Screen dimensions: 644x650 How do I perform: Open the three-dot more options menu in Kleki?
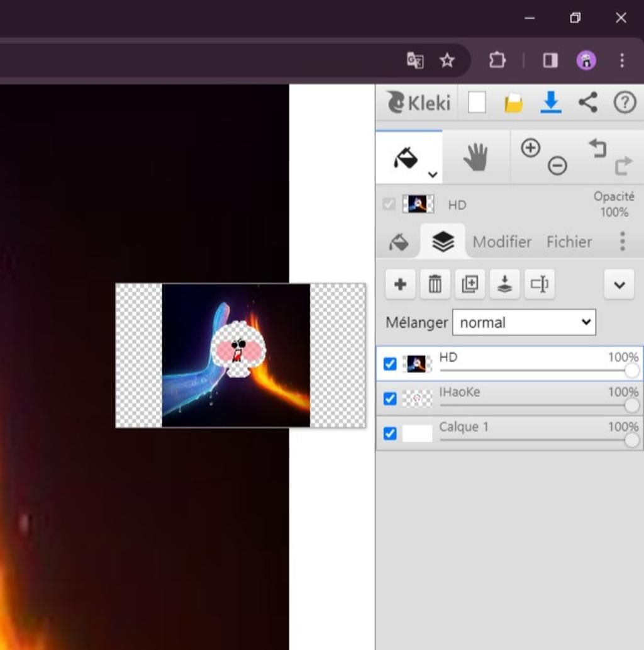pos(623,241)
